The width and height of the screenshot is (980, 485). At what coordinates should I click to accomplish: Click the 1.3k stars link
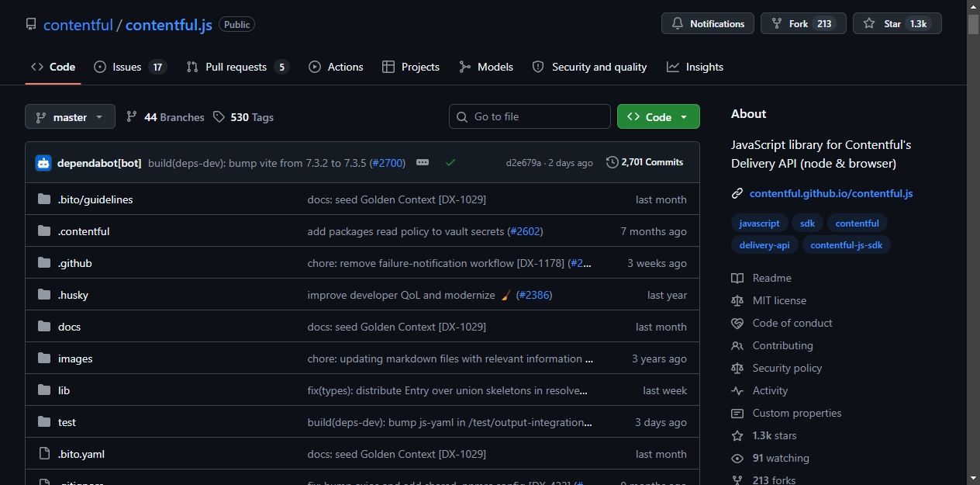point(775,435)
